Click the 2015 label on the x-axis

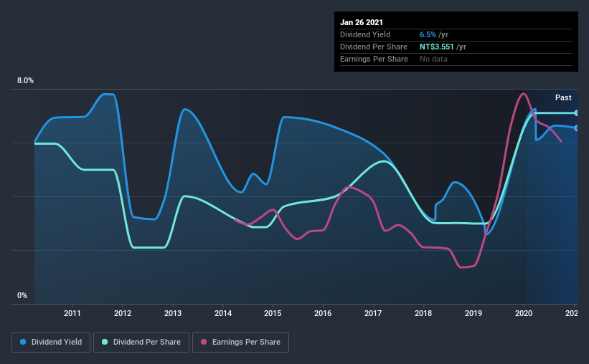[273, 313]
